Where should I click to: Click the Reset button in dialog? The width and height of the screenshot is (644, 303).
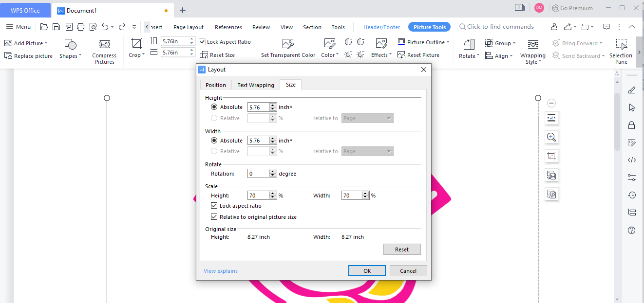click(401, 250)
